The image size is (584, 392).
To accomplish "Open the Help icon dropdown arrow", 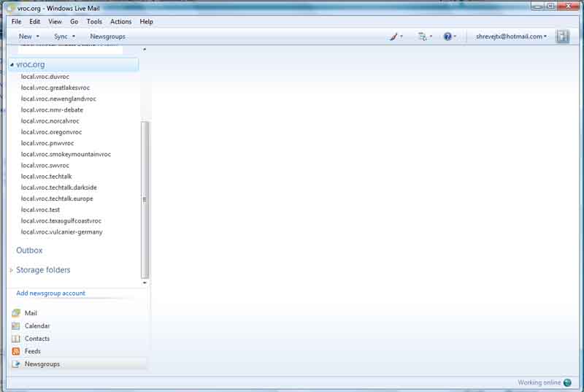I will (x=455, y=36).
